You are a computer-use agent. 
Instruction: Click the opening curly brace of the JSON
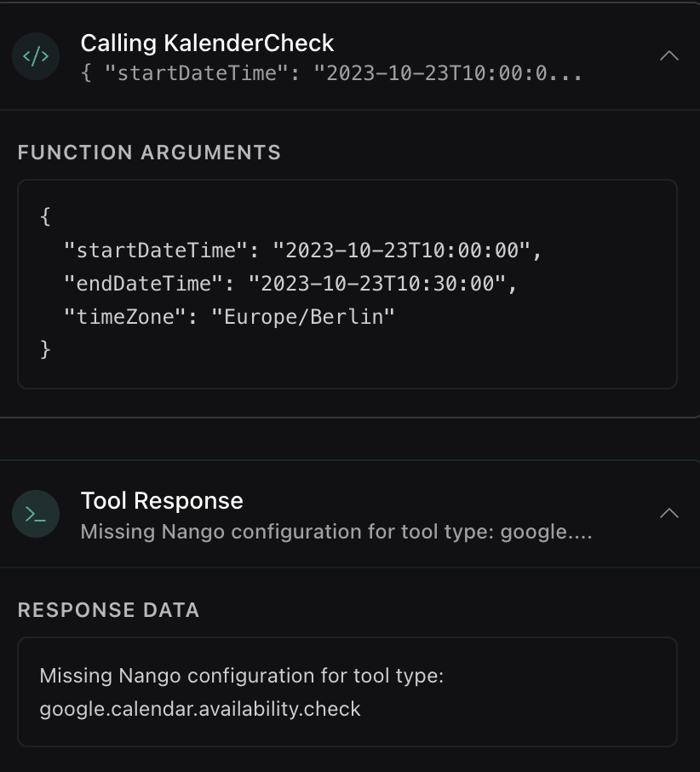pos(45,217)
